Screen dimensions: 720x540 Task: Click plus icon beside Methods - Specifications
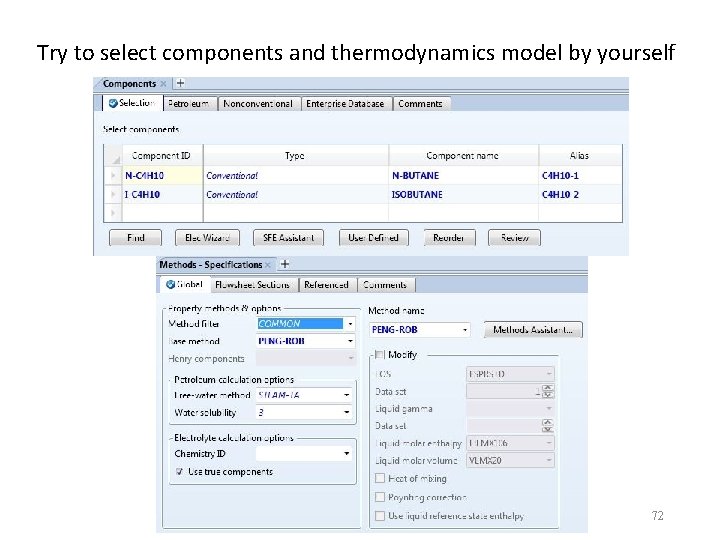285,265
